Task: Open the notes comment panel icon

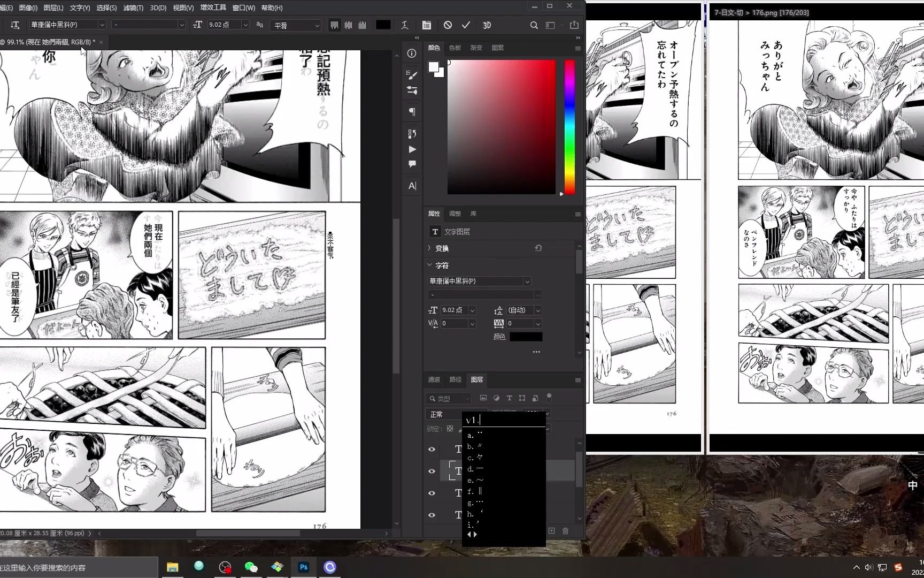Action: point(412,164)
